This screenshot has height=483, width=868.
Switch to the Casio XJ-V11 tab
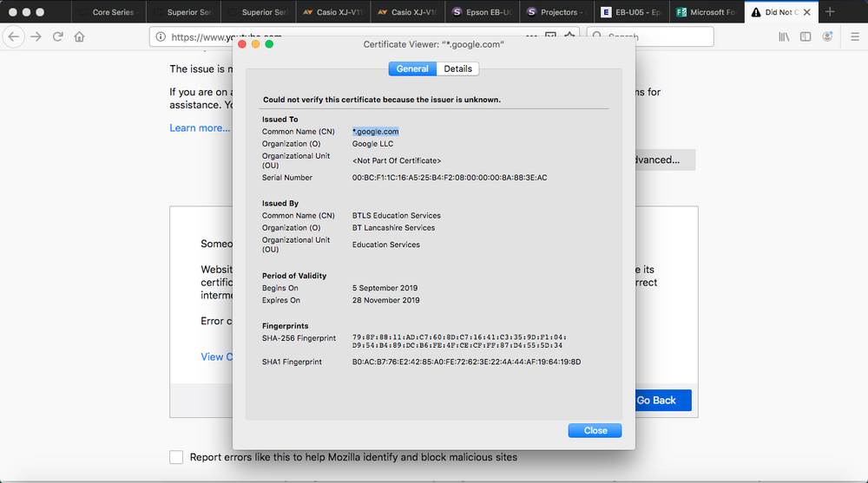pyautogui.click(x=332, y=11)
